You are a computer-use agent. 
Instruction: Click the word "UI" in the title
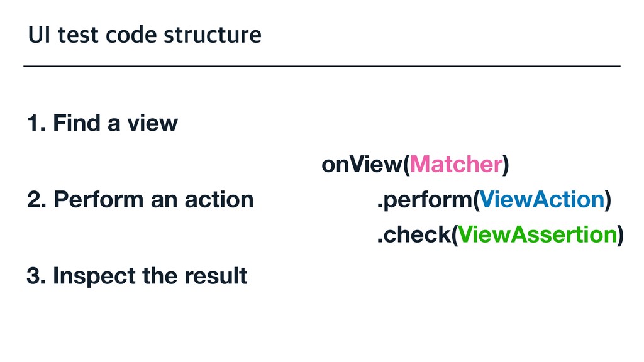tap(36, 35)
